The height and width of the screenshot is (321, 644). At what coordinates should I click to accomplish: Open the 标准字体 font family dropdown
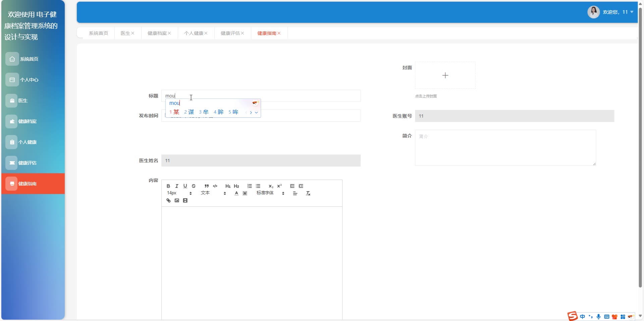(270, 193)
